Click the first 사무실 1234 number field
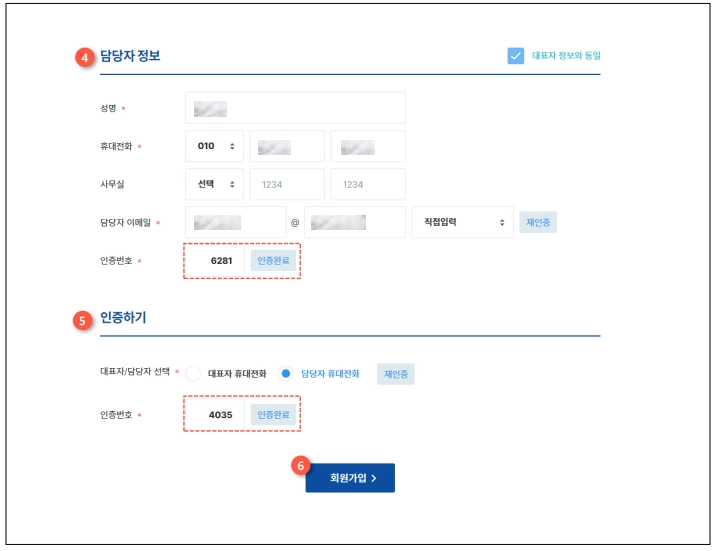The image size is (718, 551). tap(287, 184)
